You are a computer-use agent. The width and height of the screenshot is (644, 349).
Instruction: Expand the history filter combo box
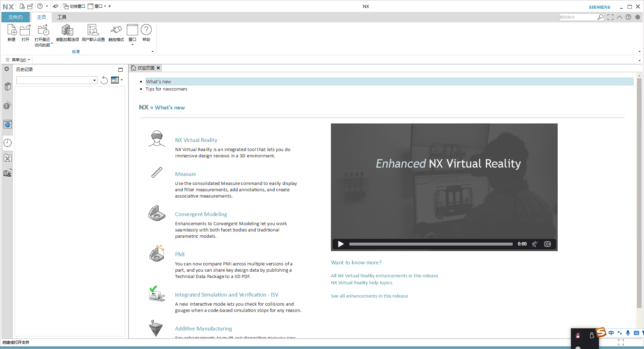tap(94, 80)
